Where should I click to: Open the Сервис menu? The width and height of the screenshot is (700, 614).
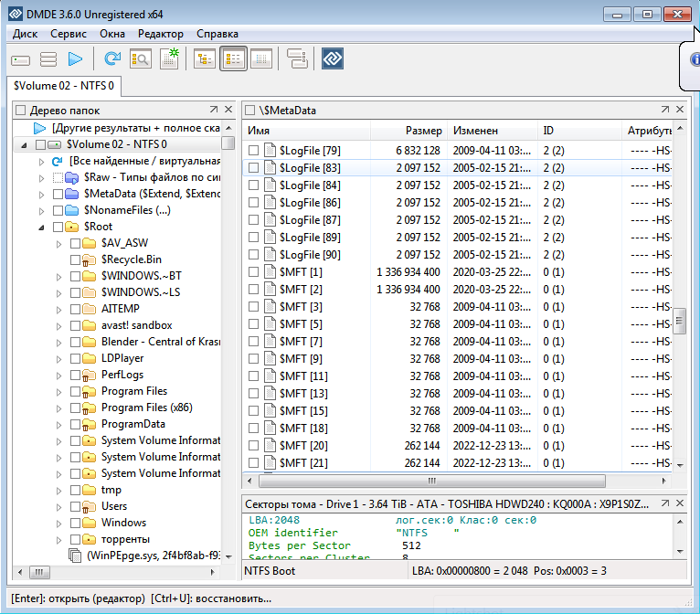(69, 34)
